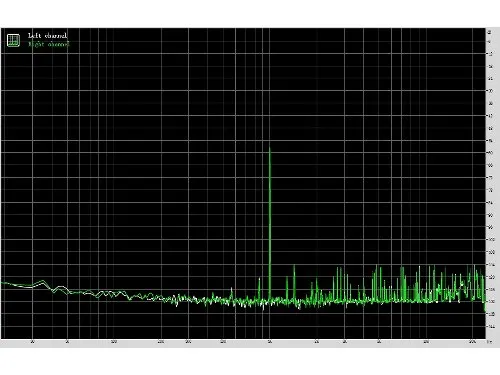500x375 pixels.
Task: Click the first label on the frequency axis
Action: pyautogui.click(x=32, y=342)
